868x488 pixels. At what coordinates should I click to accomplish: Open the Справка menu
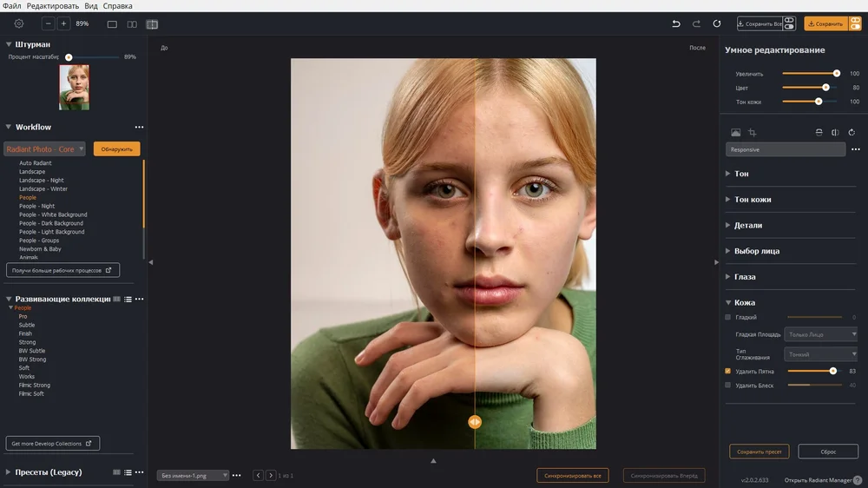tap(117, 5)
